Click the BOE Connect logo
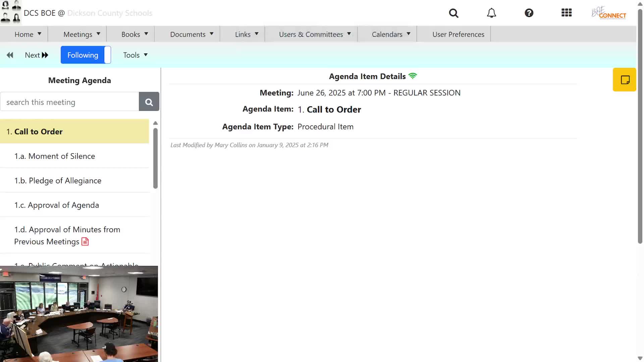This screenshot has height=362, width=644. pyautogui.click(x=609, y=13)
